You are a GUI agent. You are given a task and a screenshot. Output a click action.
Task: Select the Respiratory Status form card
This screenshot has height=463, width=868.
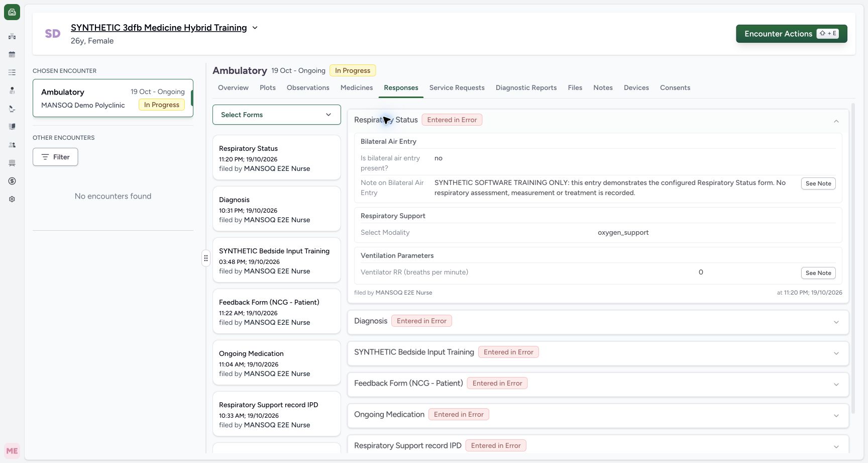pos(277,157)
